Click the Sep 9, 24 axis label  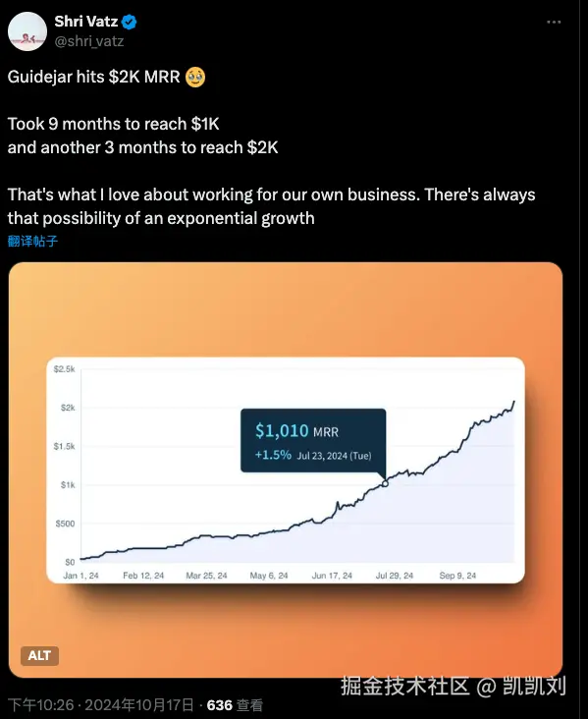pos(457,576)
